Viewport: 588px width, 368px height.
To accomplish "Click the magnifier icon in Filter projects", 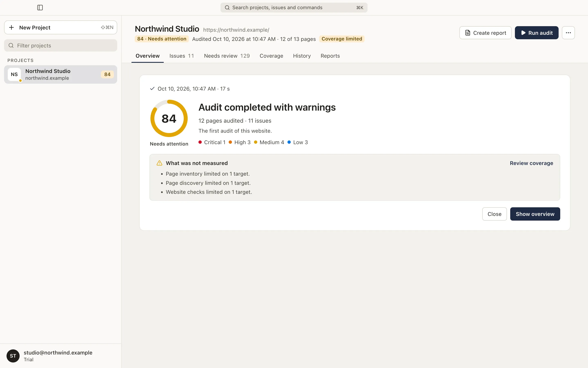I will (11, 46).
